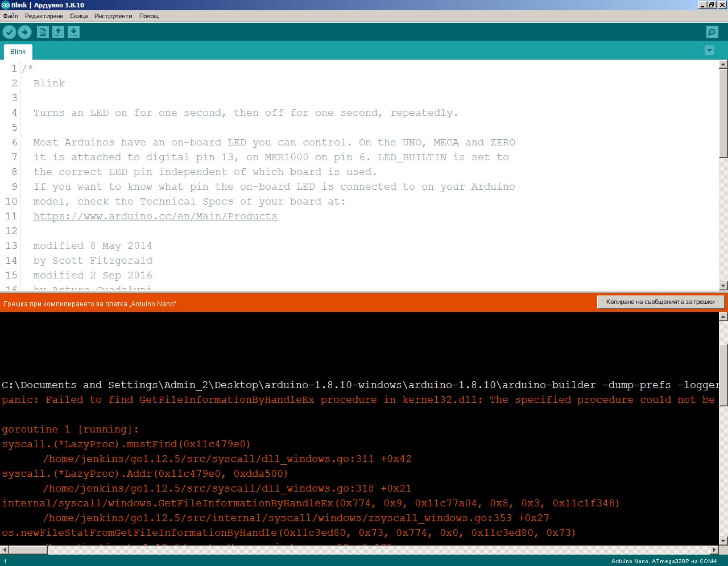Screen dimensions: 728x566
Task: Open the Файл menu
Action: [x=10, y=16]
